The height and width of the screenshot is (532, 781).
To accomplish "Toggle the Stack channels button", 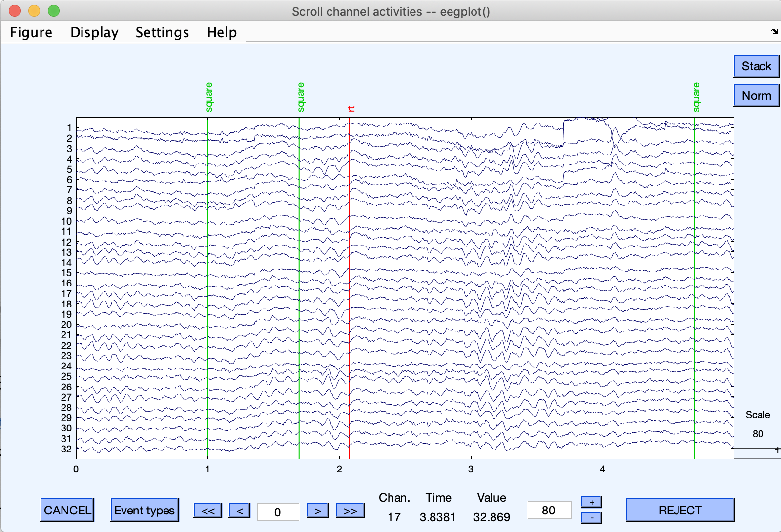I will coord(756,66).
